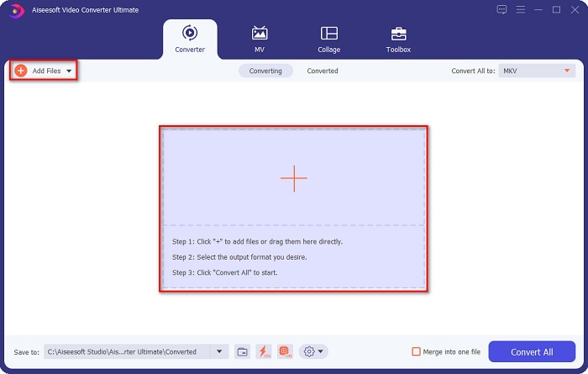
Task: Close the Aiseesoft Video Converter window
Action: [x=575, y=9]
